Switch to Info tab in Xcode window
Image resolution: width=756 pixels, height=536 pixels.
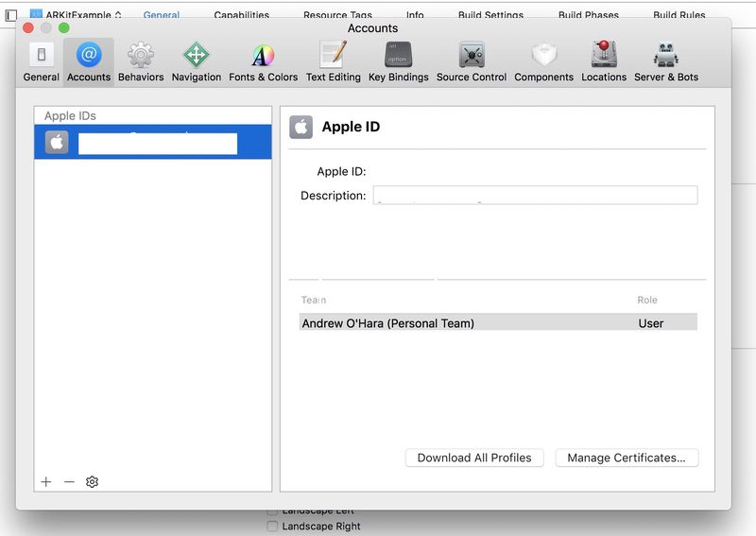[415, 15]
